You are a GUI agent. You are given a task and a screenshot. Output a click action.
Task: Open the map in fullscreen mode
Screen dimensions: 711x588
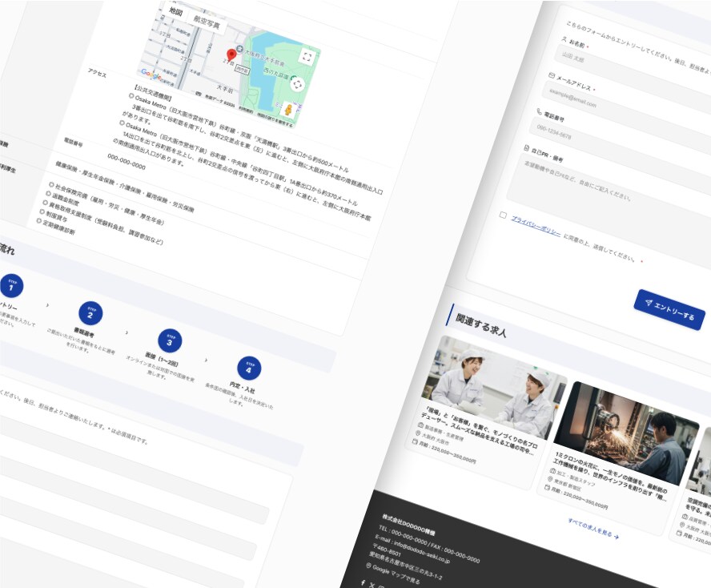point(307,57)
